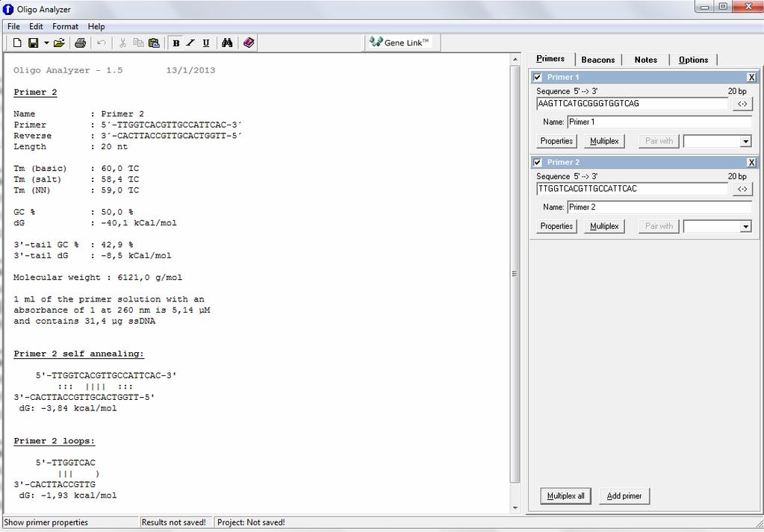Image resolution: width=764 pixels, height=532 pixels.
Task: Open Primer 1 Pair with dropdown
Action: [745, 142]
